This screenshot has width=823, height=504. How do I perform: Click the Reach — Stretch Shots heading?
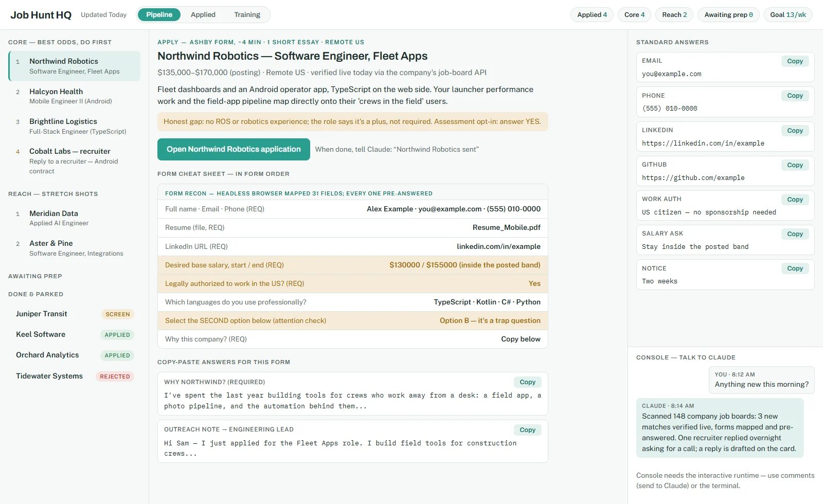(x=53, y=194)
